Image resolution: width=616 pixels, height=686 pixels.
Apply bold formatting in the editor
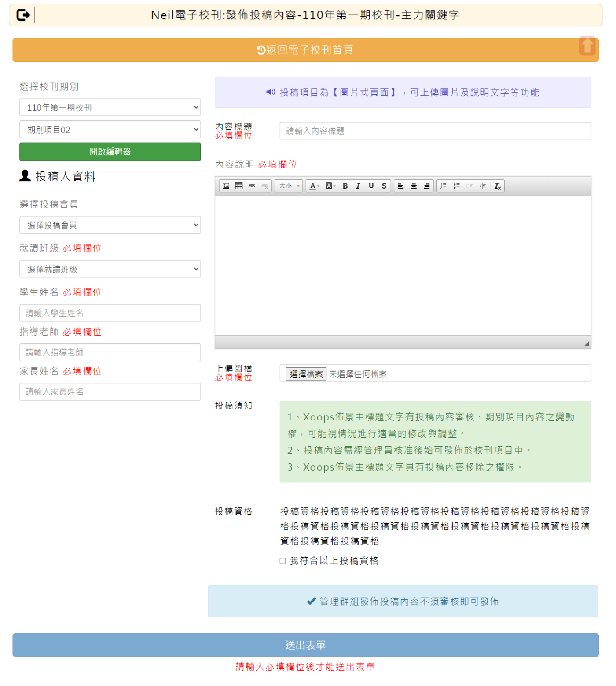[345, 186]
